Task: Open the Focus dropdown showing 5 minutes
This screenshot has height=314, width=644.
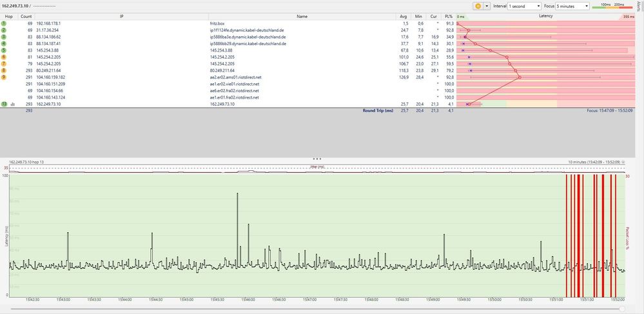Action: coord(572,6)
